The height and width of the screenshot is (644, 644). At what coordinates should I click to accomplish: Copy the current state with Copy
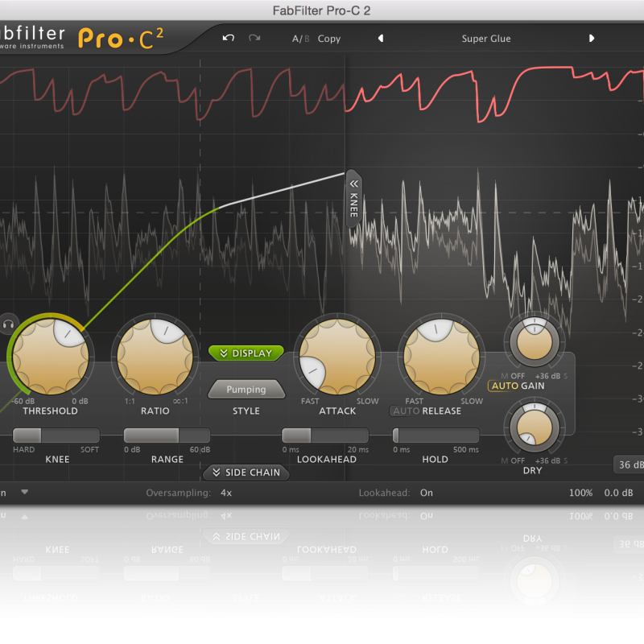coord(329,39)
